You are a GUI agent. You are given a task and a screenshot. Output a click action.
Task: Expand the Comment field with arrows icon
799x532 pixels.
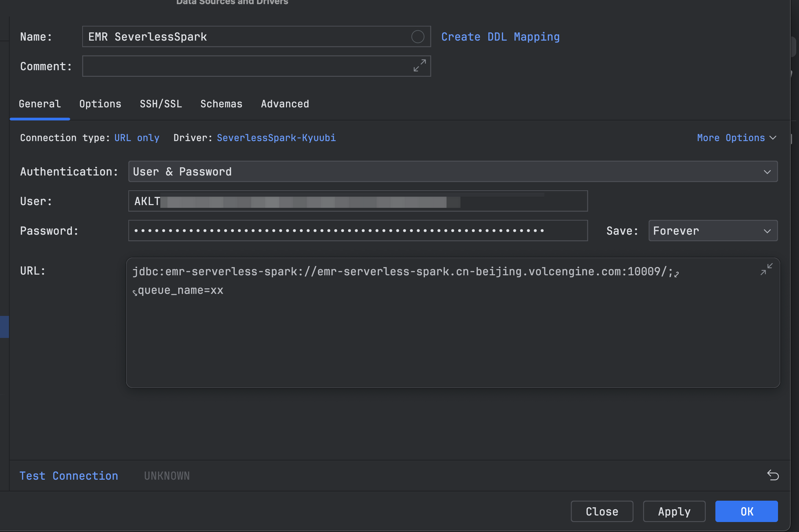(x=419, y=65)
